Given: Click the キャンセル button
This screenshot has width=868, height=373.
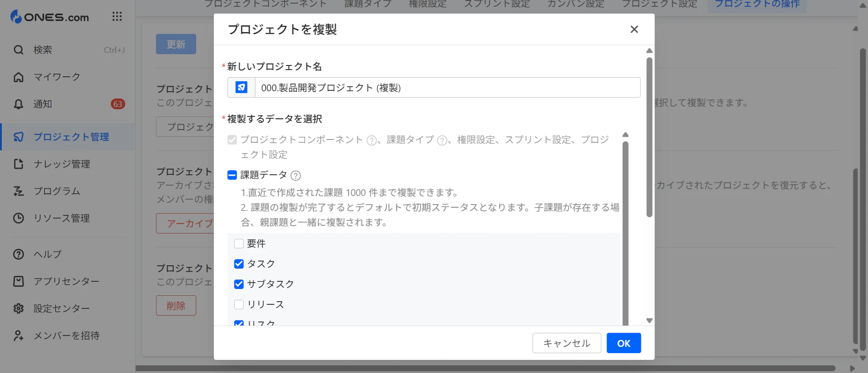Looking at the screenshot, I should [x=566, y=343].
